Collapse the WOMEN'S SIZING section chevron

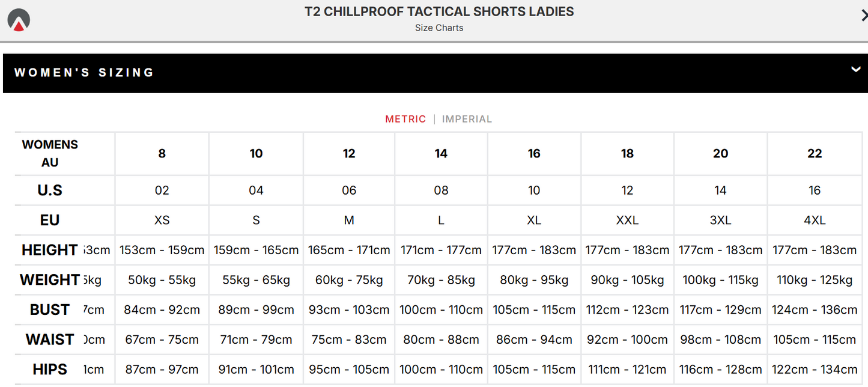point(855,70)
